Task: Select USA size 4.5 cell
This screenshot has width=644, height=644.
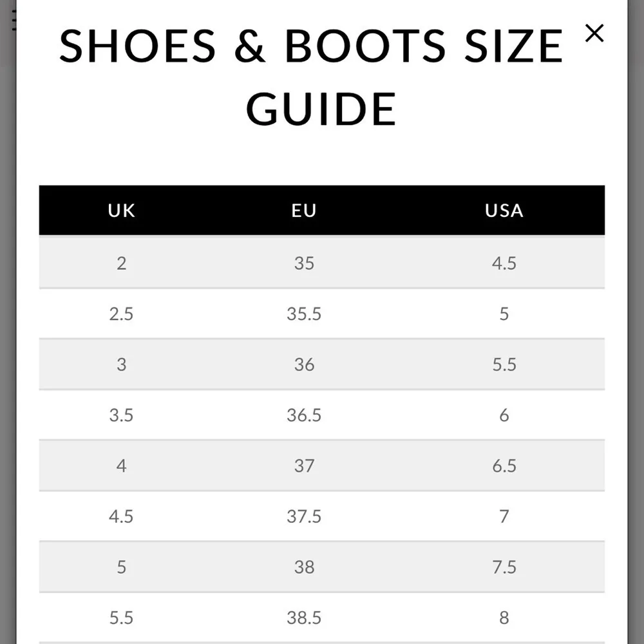Action: [x=504, y=263]
